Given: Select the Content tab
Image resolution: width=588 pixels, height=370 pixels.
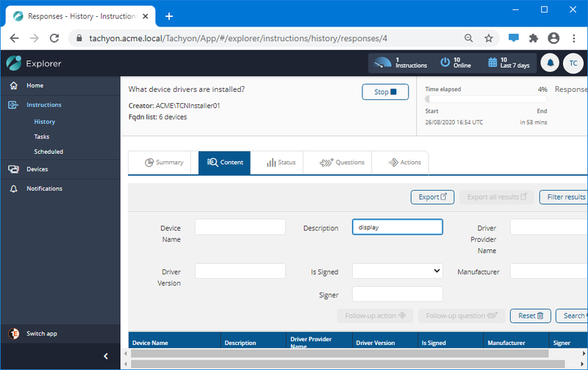Looking at the screenshot, I should tap(224, 163).
